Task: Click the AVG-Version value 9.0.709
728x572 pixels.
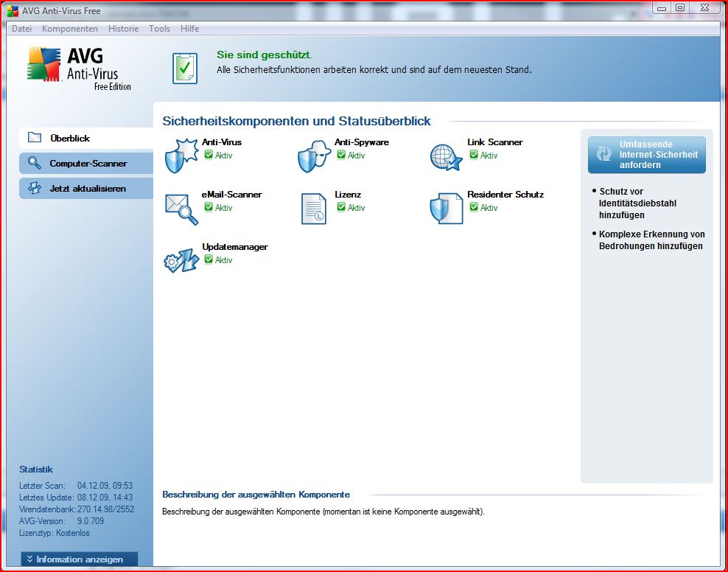Action: 91,521
